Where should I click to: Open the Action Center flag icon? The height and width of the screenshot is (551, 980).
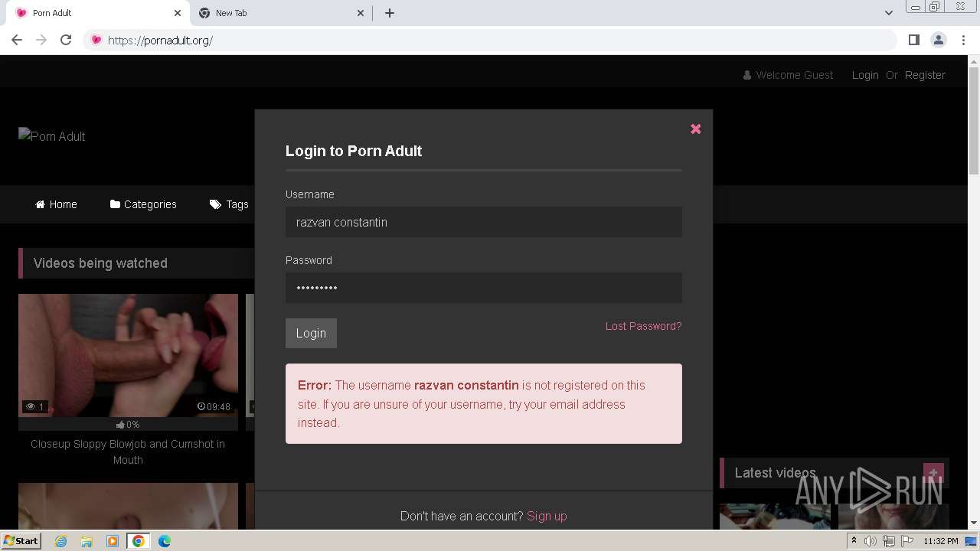(906, 541)
